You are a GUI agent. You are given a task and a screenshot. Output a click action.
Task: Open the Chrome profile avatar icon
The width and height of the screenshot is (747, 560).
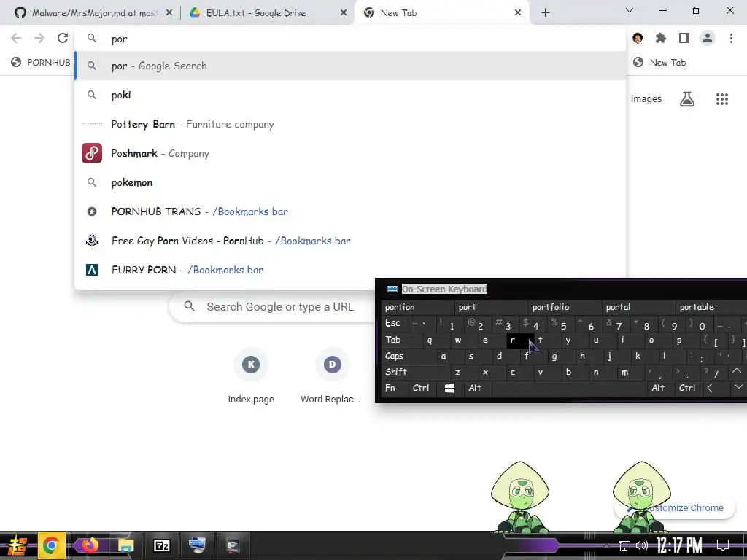pyautogui.click(x=708, y=38)
